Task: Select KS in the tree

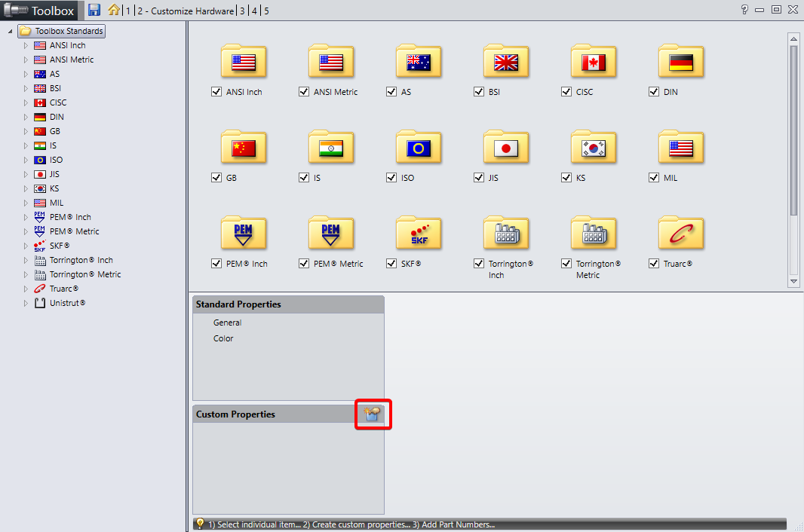Action: pyautogui.click(x=54, y=188)
